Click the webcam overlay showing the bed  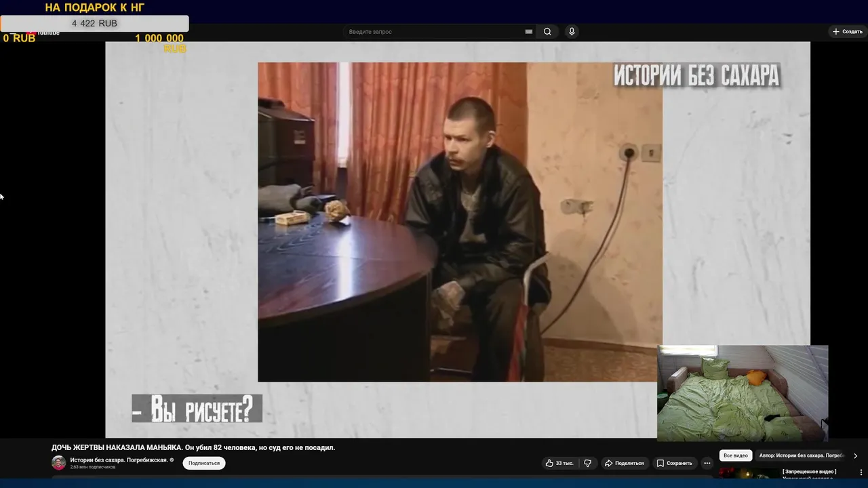(x=743, y=393)
